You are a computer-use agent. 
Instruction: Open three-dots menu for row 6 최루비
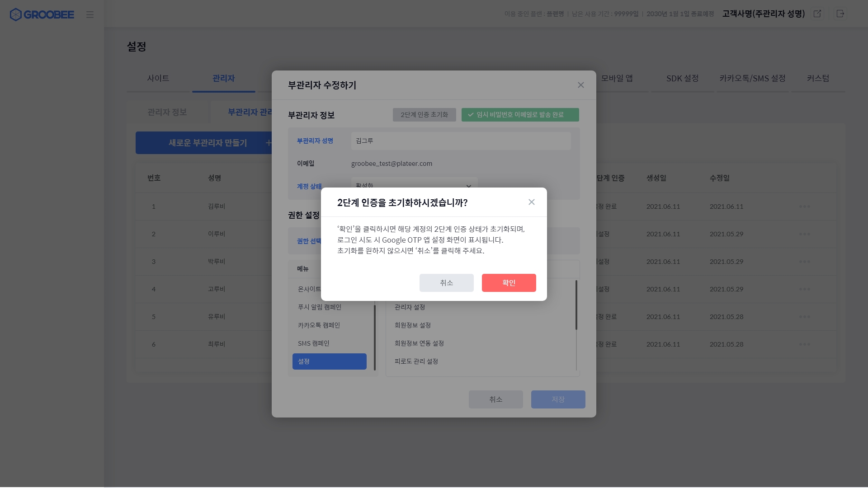coord(804,344)
